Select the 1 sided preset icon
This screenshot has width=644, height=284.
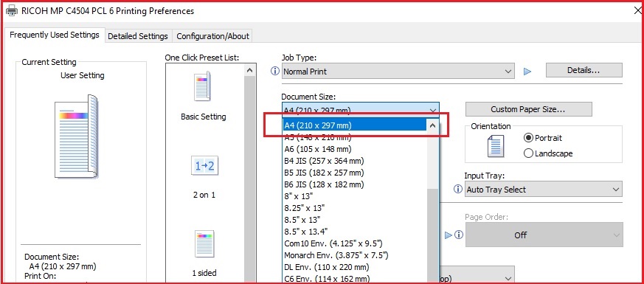[x=204, y=244]
